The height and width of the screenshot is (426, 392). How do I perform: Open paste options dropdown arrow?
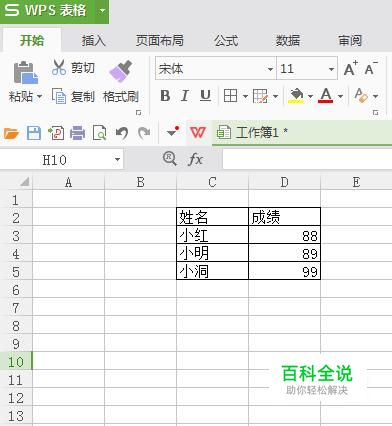click(x=39, y=97)
